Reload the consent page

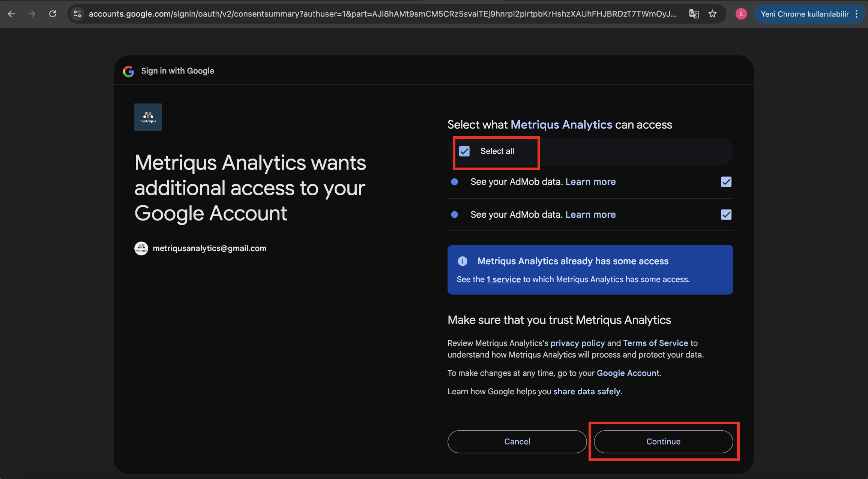53,14
